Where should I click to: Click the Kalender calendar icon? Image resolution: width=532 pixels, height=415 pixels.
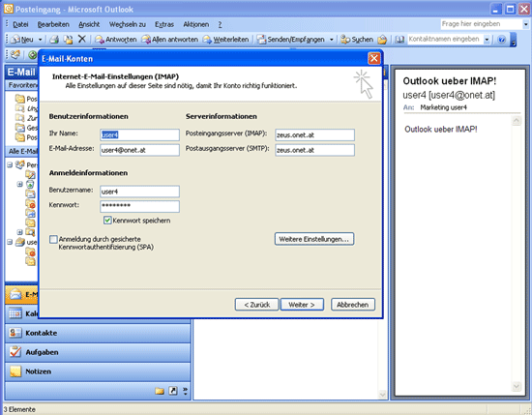[15, 313]
